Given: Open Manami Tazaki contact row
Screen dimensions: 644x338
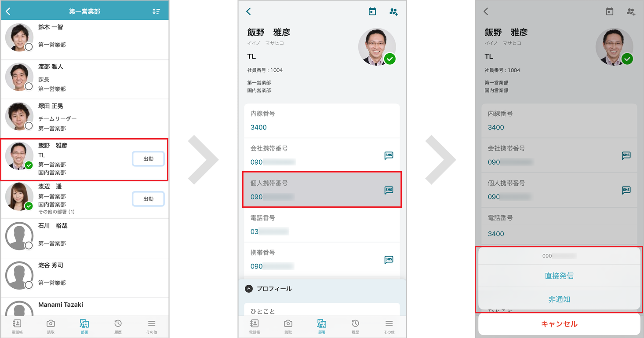Looking at the screenshot, I should point(85,307).
